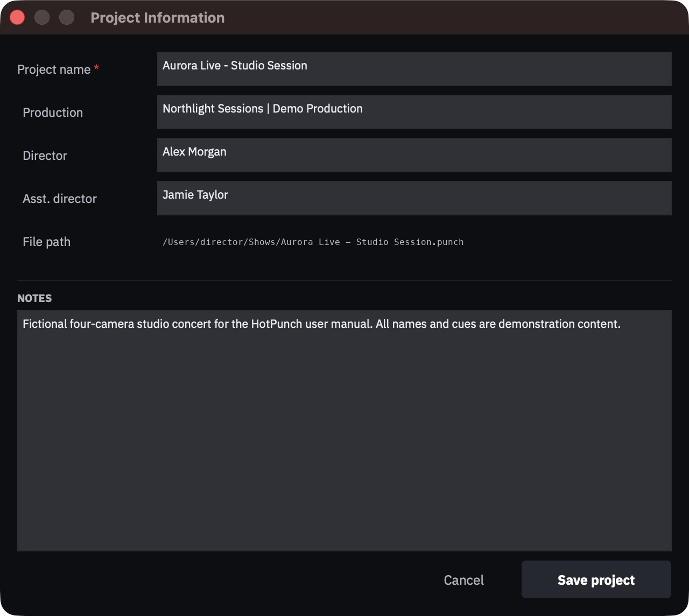Click the file path ending in .punch
689x616 pixels.
click(x=313, y=242)
